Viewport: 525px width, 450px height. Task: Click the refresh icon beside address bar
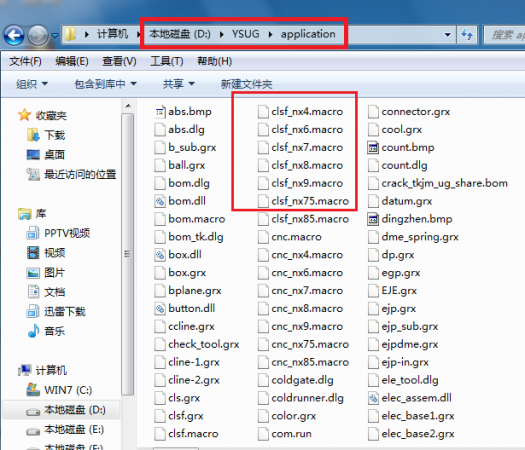point(467,34)
